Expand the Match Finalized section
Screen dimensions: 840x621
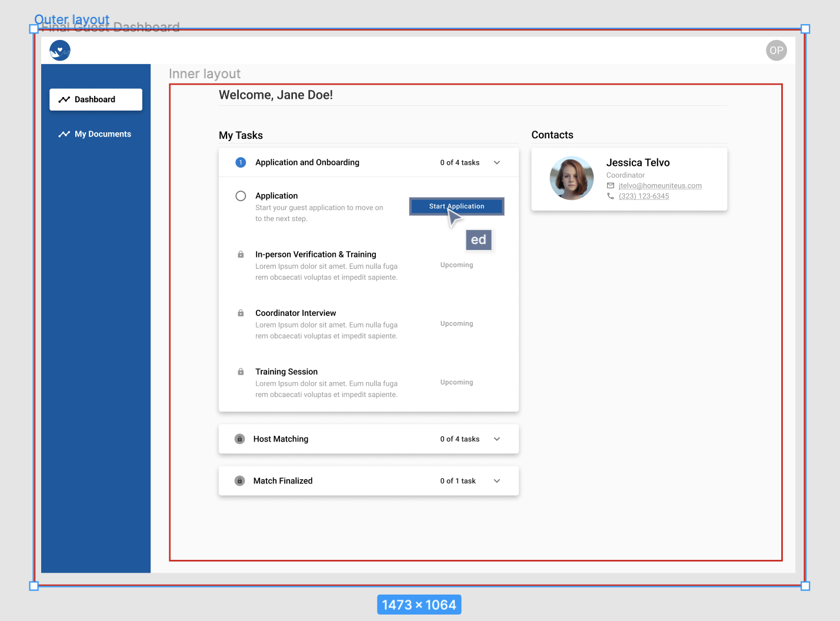pyautogui.click(x=496, y=480)
